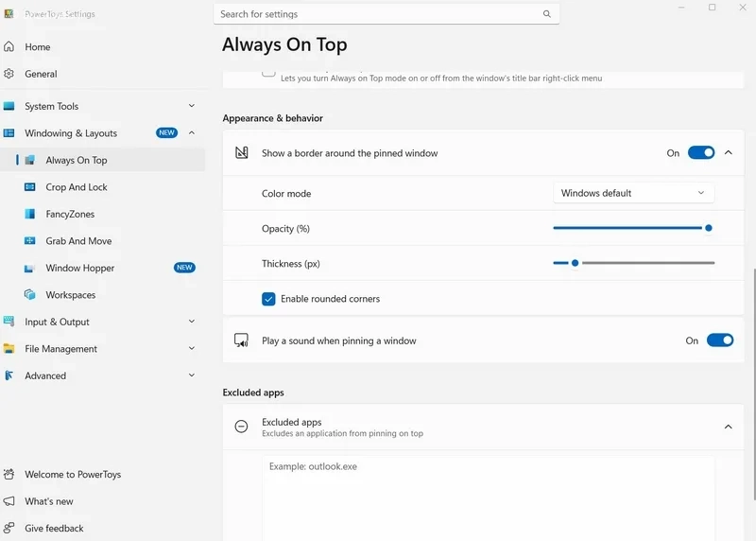Image resolution: width=756 pixels, height=541 pixels.
Task: Collapse the Excluded apps chevron
Action: point(728,427)
